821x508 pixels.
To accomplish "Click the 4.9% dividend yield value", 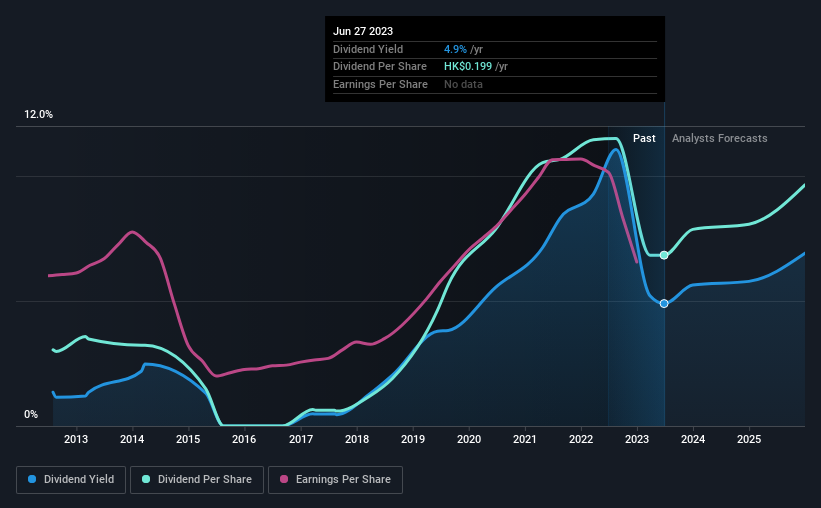I will point(455,49).
